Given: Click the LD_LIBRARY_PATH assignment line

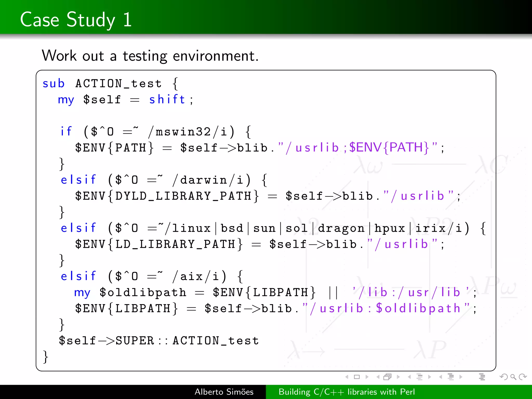Looking at the screenshot, I should pos(260,244).
